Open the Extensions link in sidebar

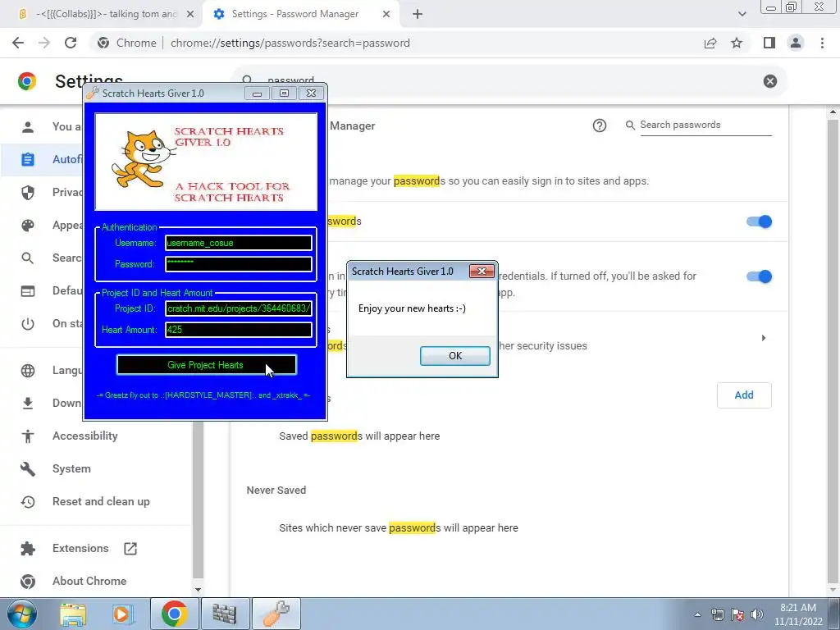80,548
